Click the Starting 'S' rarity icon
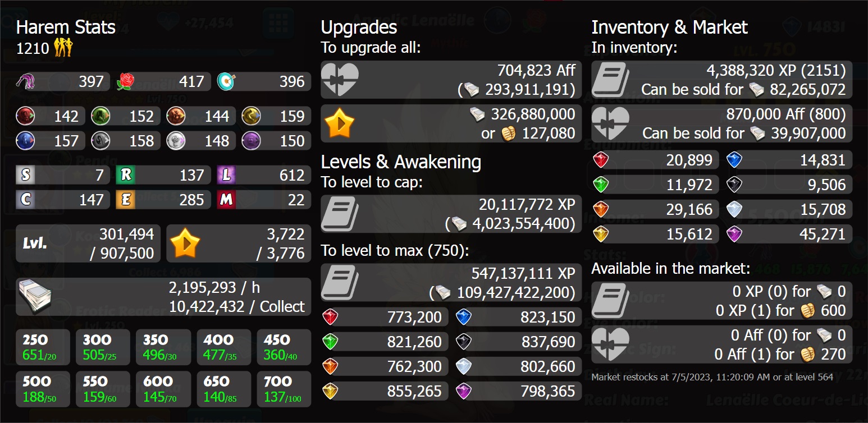The width and height of the screenshot is (868, 423). (25, 175)
